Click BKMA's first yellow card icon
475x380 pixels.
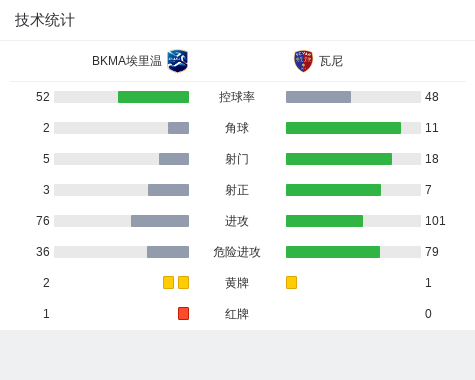point(168,283)
